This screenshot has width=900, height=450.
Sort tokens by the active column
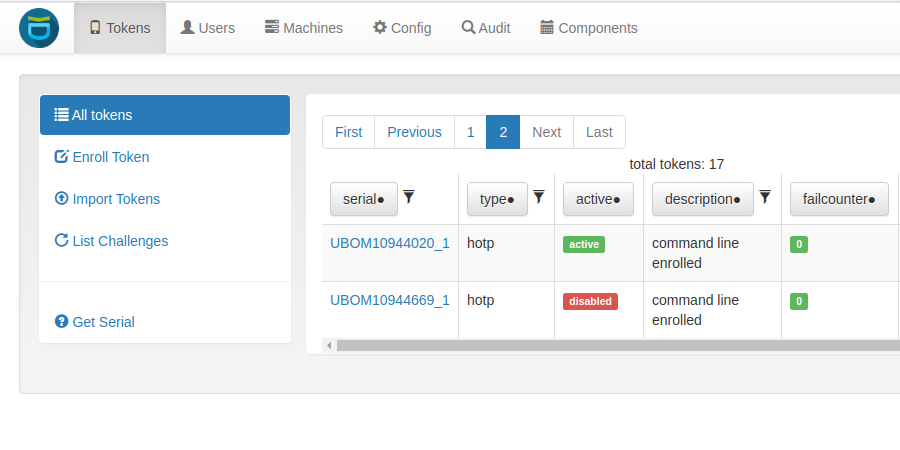click(598, 199)
